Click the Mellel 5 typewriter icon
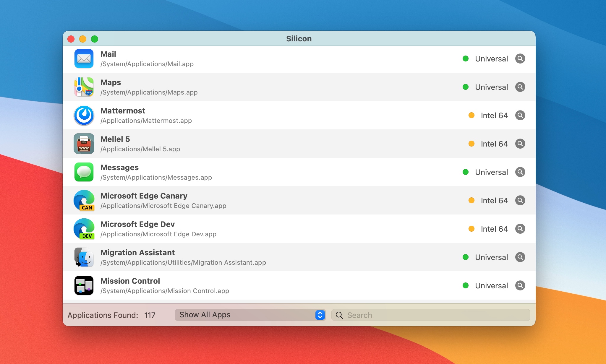Screen dimensions: 606x364 pyautogui.click(x=84, y=144)
